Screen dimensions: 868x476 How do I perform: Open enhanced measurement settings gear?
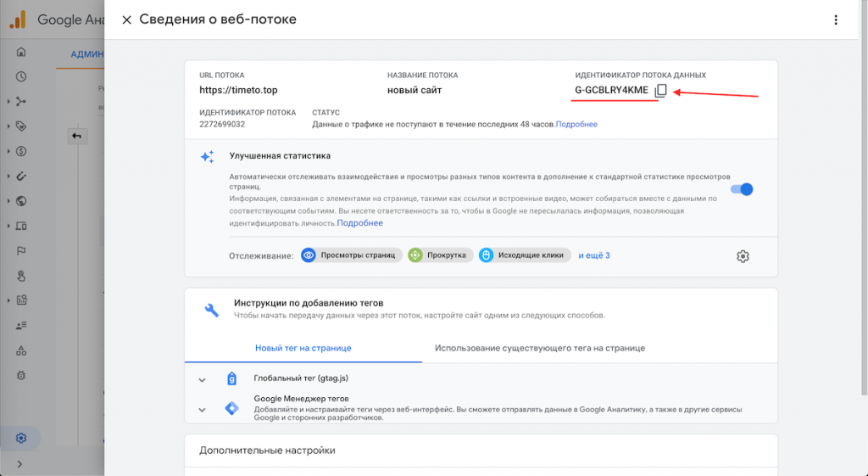743,256
